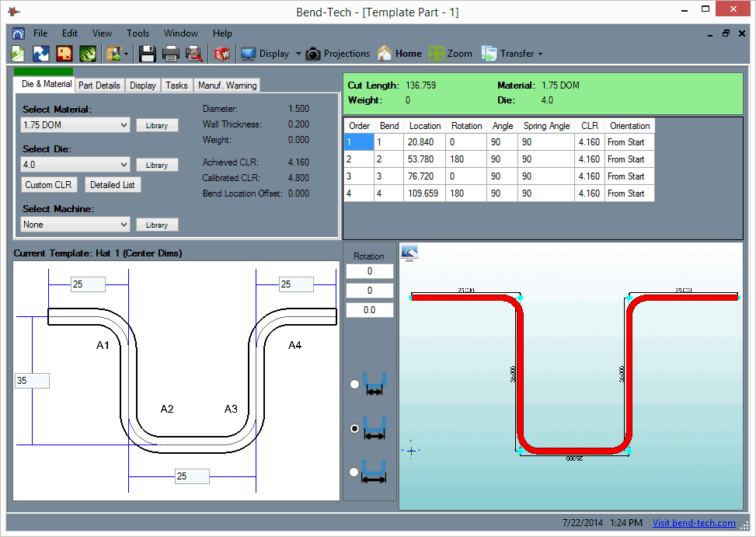This screenshot has height=537, width=756.
Task: Save the current part using the disk icon
Action: pyautogui.click(x=147, y=53)
